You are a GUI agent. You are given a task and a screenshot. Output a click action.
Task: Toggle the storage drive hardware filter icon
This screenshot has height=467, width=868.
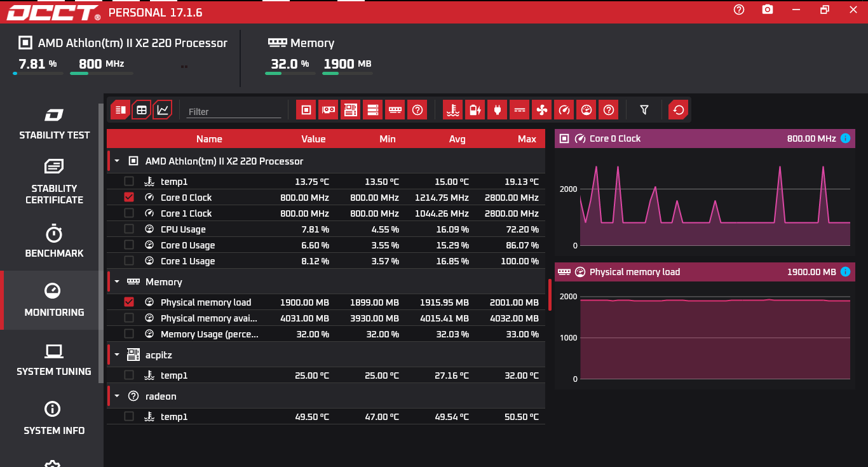(373, 110)
